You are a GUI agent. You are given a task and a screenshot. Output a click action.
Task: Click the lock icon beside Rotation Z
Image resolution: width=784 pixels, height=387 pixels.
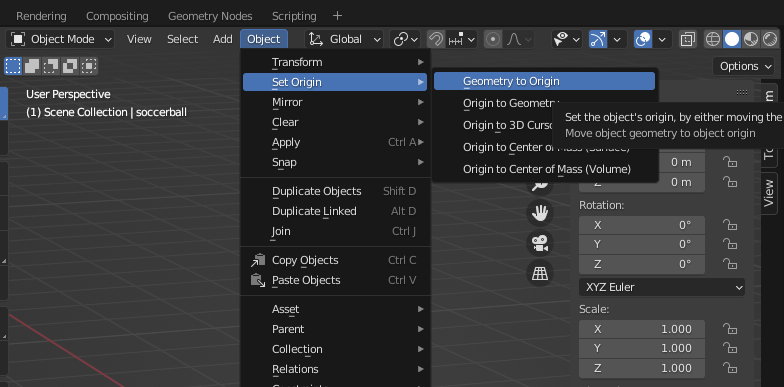click(730, 264)
